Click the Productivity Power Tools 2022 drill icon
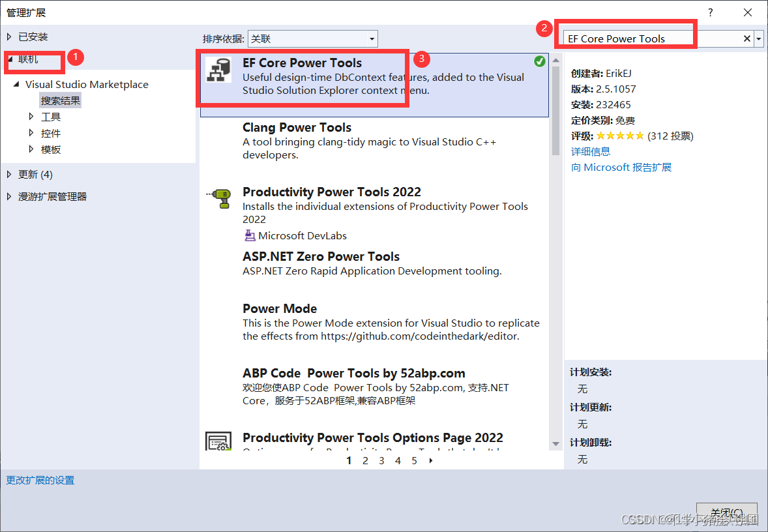This screenshot has width=768, height=532. [219, 198]
